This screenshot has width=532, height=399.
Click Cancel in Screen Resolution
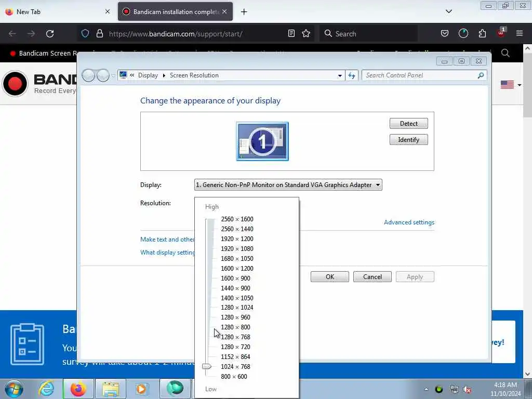pyautogui.click(x=372, y=277)
